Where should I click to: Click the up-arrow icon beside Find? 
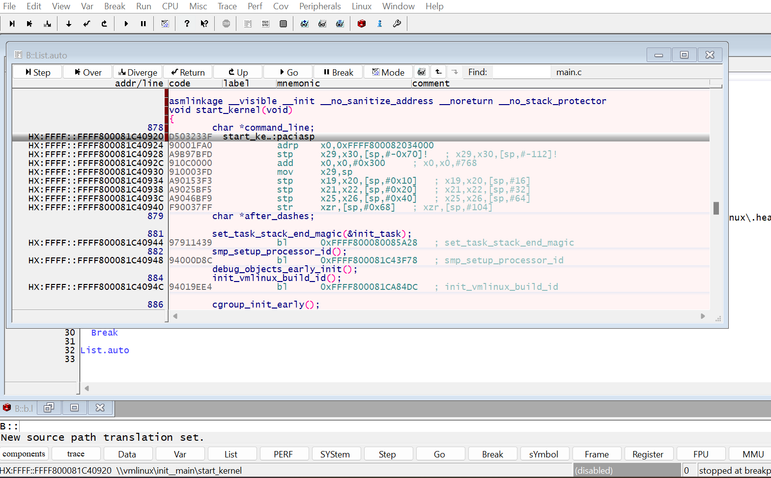[438, 72]
